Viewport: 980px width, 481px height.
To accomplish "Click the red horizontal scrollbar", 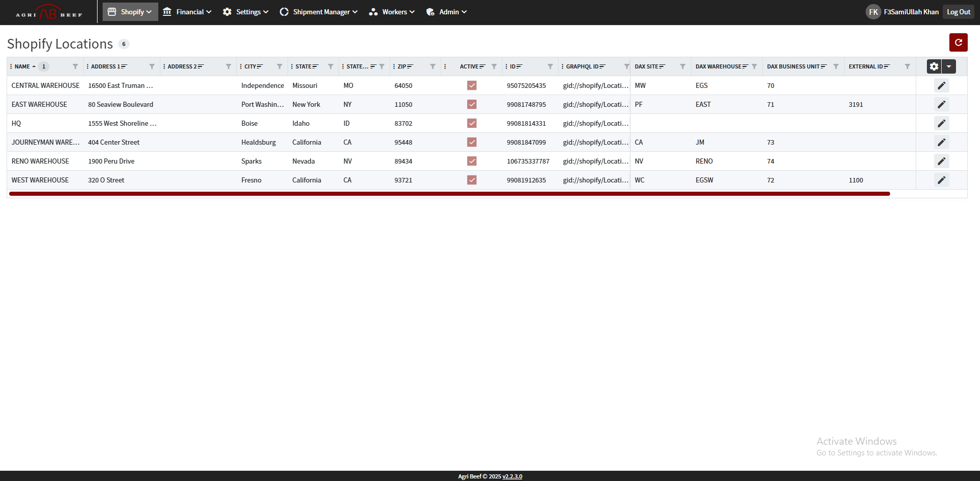I will pos(449,194).
